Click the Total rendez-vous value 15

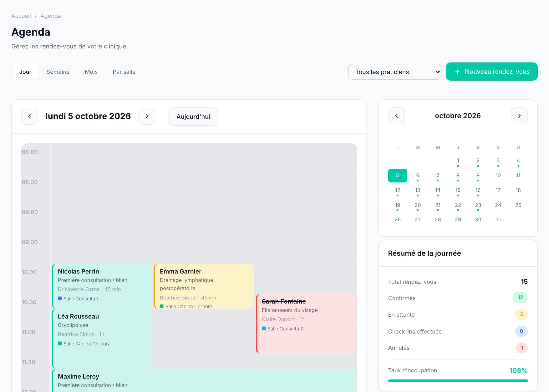point(524,282)
